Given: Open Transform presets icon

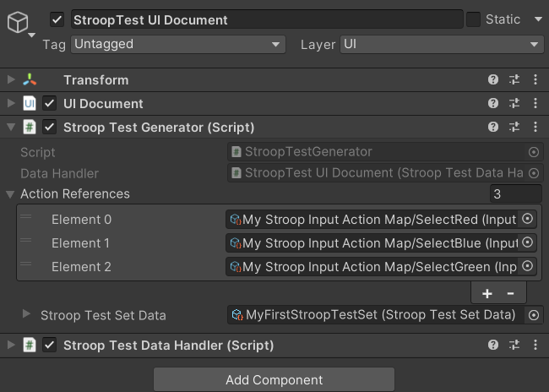Looking at the screenshot, I should [x=514, y=80].
